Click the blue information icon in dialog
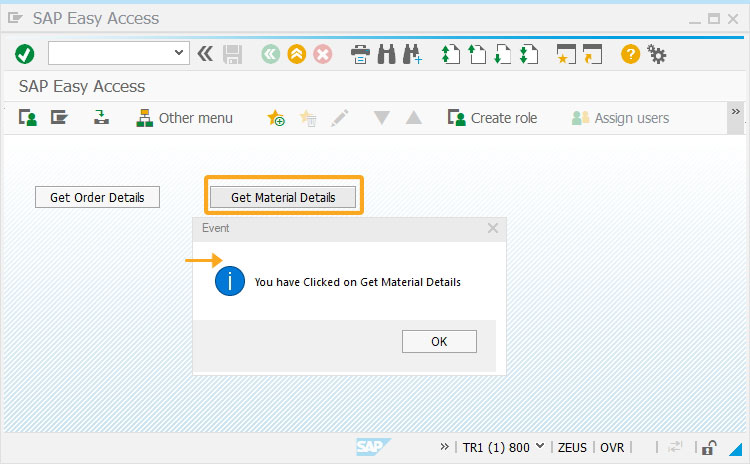This screenshot has height=464, width=750. pyautogui.click(x=230, y=281)
